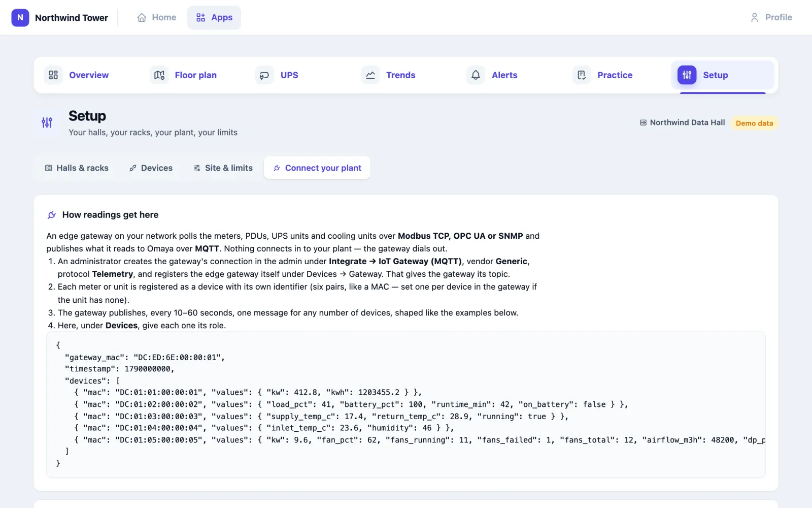Screen dimensions: 812x508
Task: Click the Northwind Data Hall label
Action: pyautogui.click(x=687, y=122)
